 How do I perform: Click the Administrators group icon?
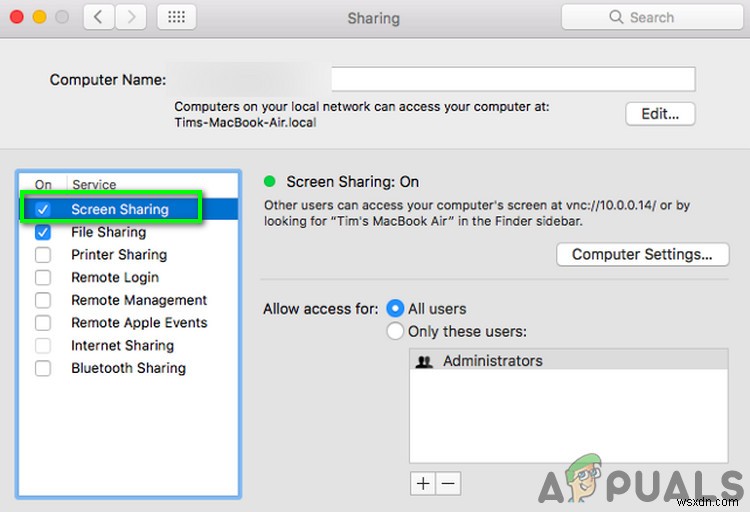[x=424, y=361]
